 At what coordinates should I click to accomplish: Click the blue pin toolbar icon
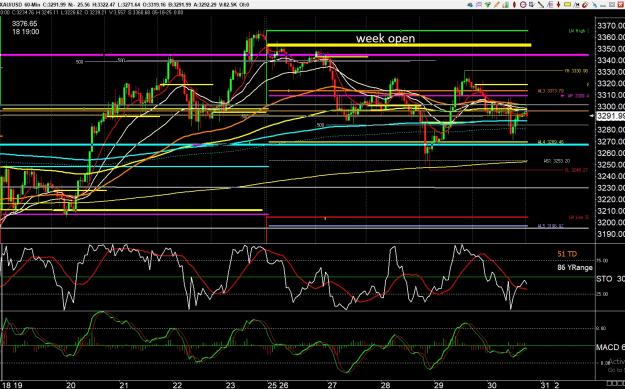pos(595,5)
